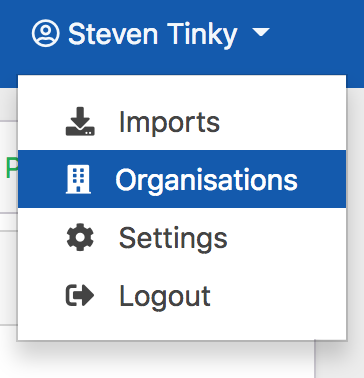Click the gear icon beside Settings

[x=80, y=237]
